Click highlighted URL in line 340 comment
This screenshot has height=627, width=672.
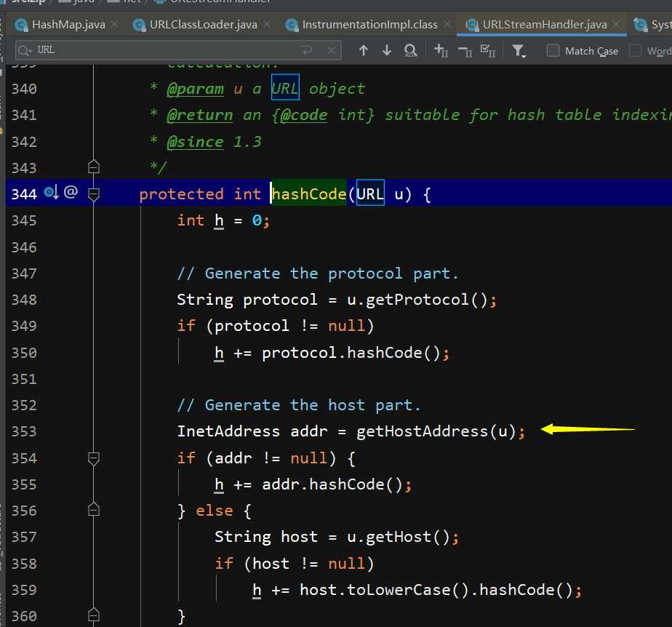tap(285, 88)
